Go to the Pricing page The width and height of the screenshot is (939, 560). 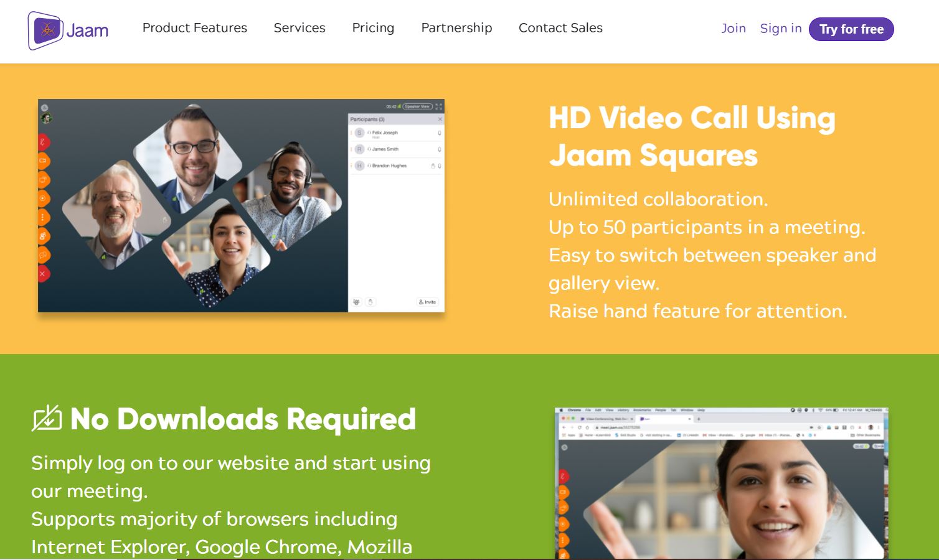click(x=373, y=28)
